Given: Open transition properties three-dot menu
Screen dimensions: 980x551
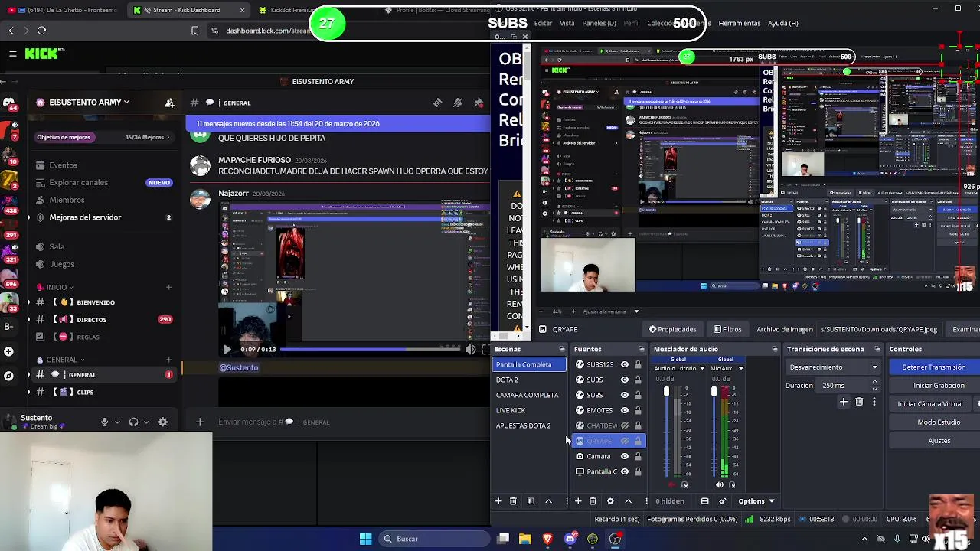Looking at the screenshot, I should click(874, 402).
